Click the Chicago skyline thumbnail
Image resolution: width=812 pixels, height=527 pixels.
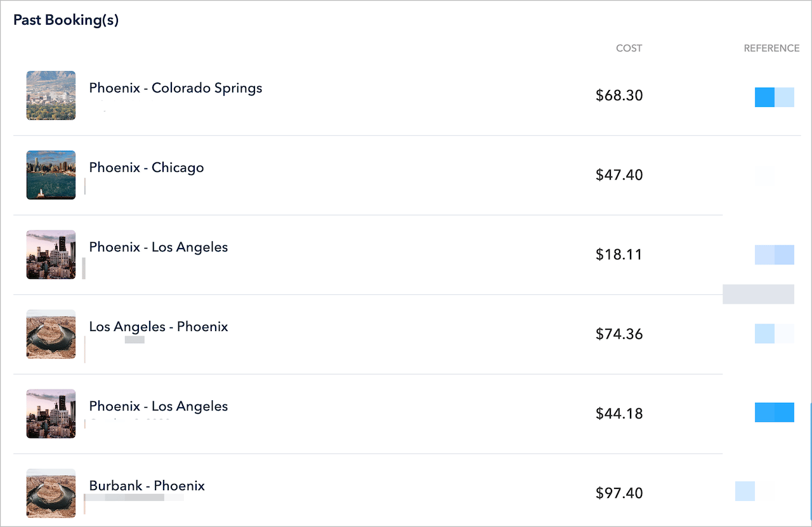point(51,175)
